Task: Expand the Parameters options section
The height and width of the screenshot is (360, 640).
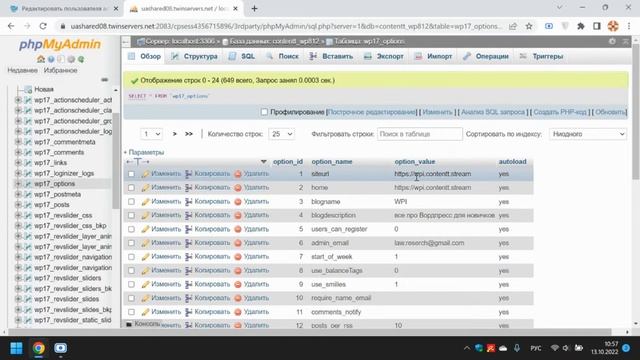Action: [x=144, y=152]
